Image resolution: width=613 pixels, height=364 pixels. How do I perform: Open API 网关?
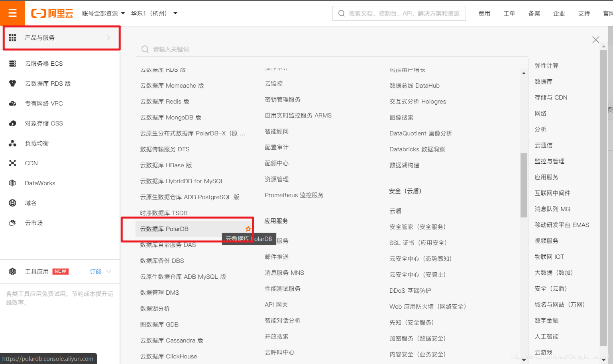click(x=276, y=305)
